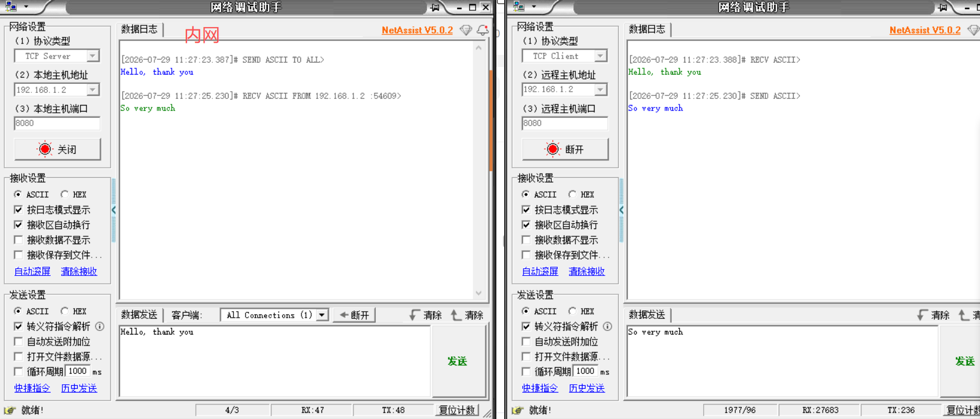Click the pin icon in the server title bar
This screenshot has height=419, width=980.
(x=435, y=7)
